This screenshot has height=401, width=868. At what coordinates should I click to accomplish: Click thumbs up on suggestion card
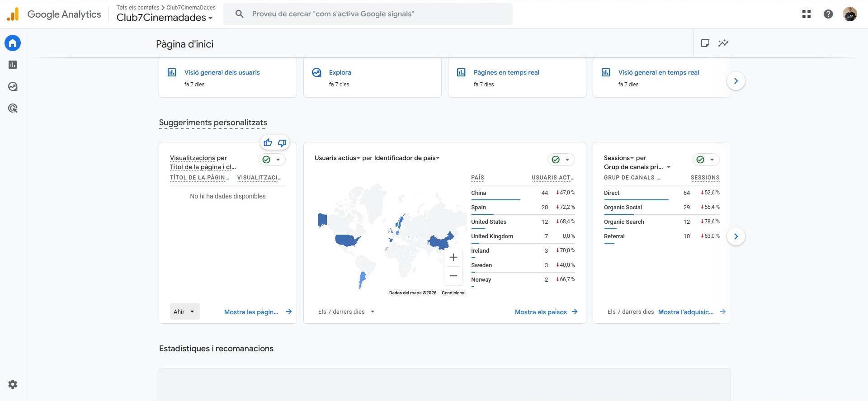point(268,143)
